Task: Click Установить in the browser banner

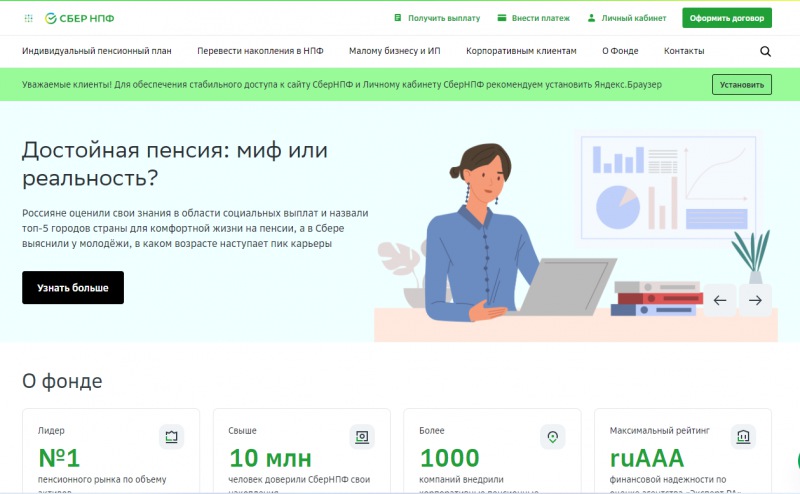Action: (741, 85)
